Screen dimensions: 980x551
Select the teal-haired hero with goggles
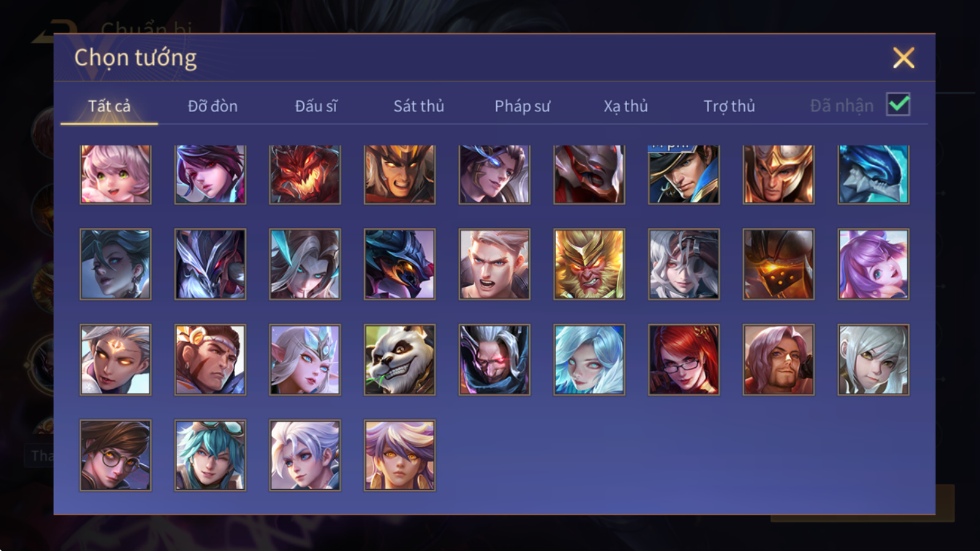point(210,455)
